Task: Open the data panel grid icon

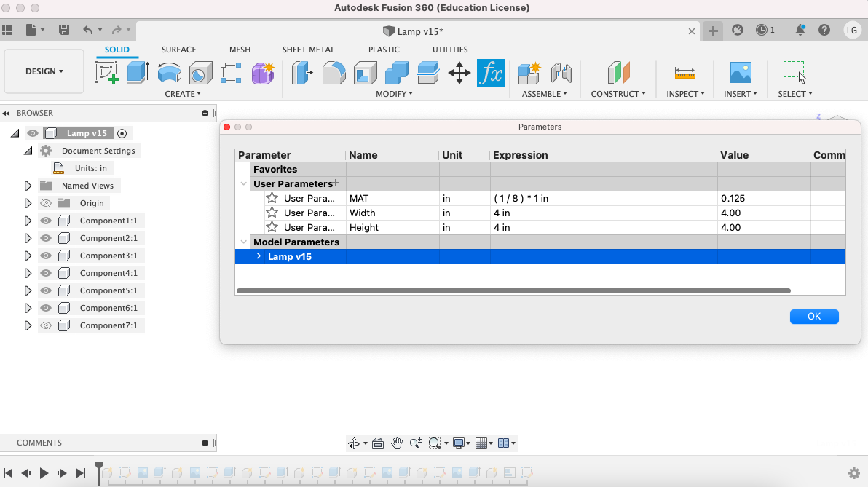Action: click(x=8, y=30)
